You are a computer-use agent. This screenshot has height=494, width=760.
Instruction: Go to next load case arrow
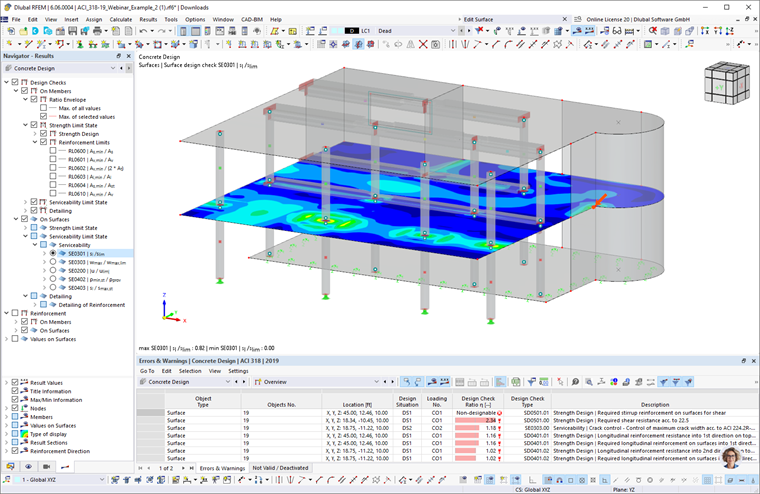click(469, 31)
